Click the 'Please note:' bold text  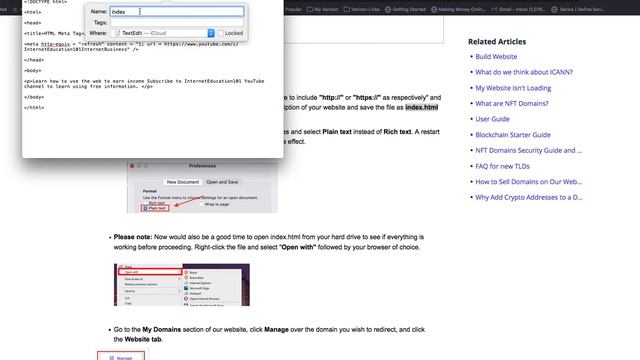point(133,237)
